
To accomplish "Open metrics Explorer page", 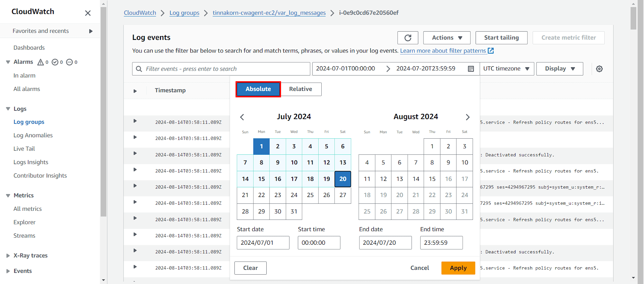I will 24,222.
